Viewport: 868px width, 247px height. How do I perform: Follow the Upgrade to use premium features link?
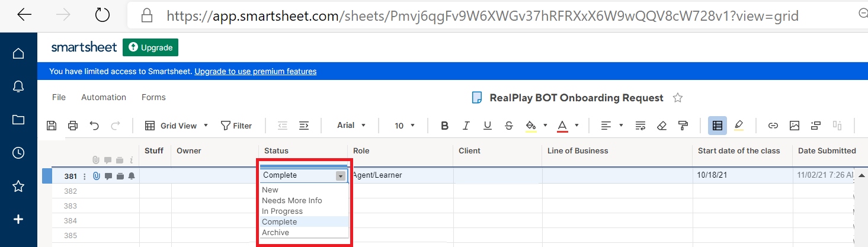(255, 72)
